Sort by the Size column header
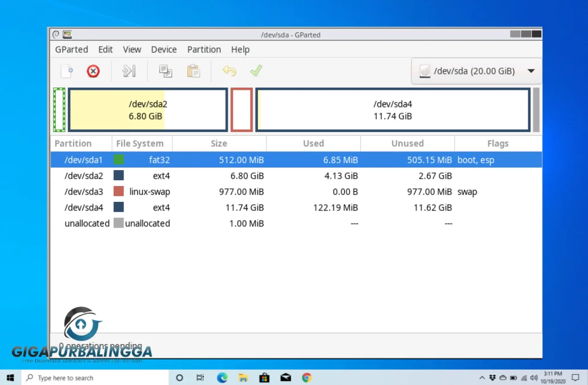Viewport: 588px width, 385px height. tap(219, 143)
